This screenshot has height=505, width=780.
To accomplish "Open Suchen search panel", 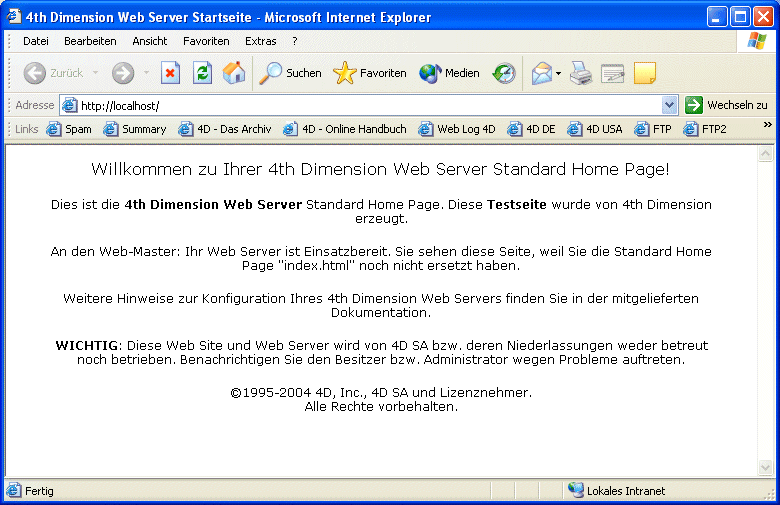I will tap(291, 73).
